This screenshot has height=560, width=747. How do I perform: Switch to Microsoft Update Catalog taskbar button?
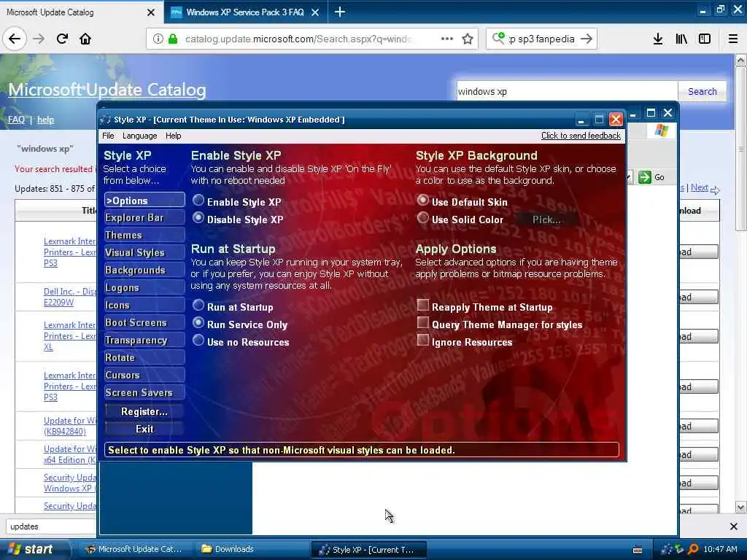pos(134,549)
